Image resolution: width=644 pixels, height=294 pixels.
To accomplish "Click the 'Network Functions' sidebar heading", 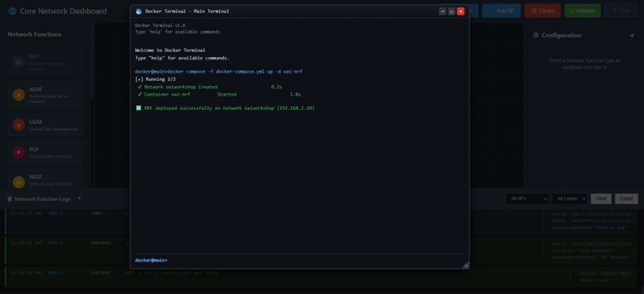I will (x=35, y=34).
